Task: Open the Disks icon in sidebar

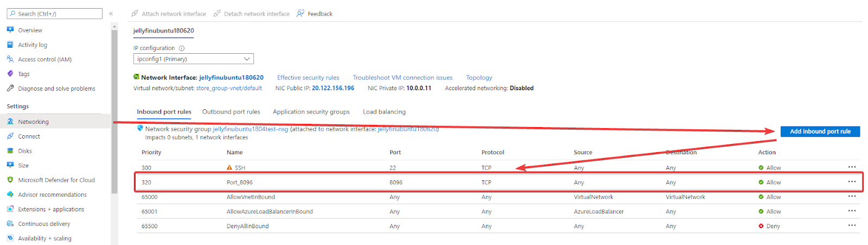Action: click(x=10, y=151)
